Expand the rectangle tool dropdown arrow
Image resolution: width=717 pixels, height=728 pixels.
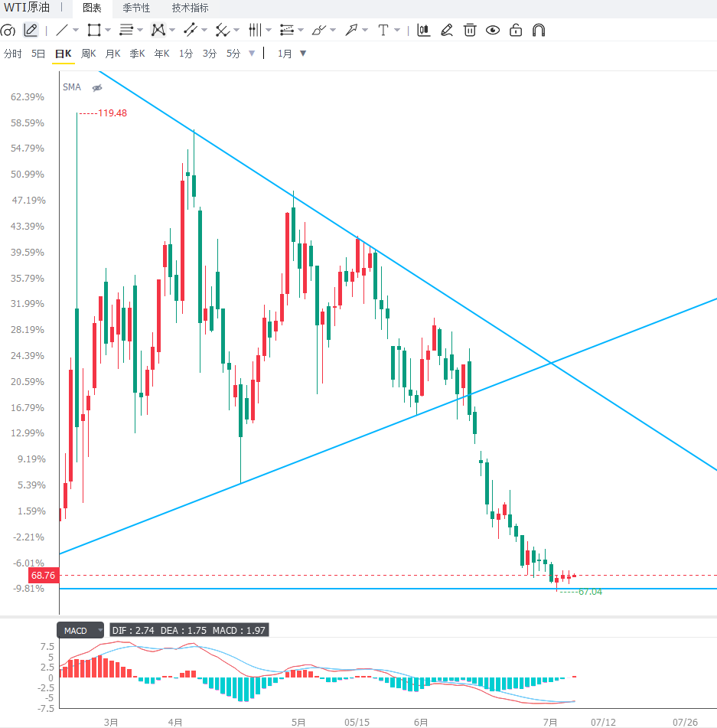click(108, 30)
